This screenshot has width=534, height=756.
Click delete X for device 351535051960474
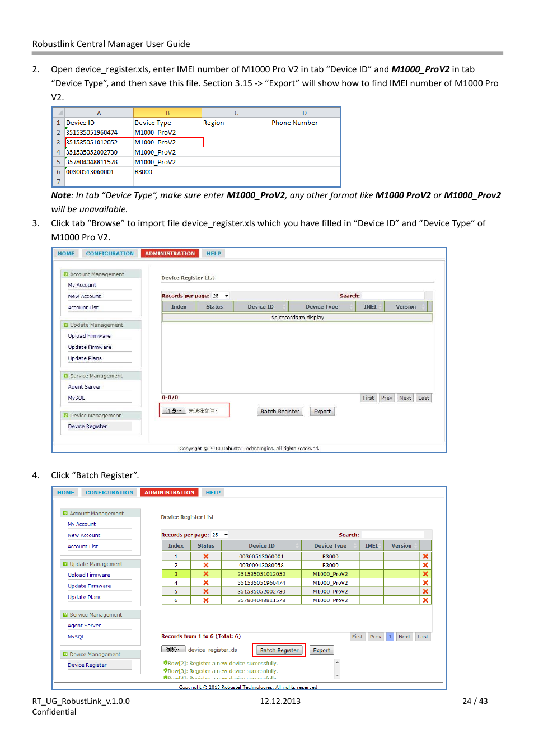(x=425, y=583)
